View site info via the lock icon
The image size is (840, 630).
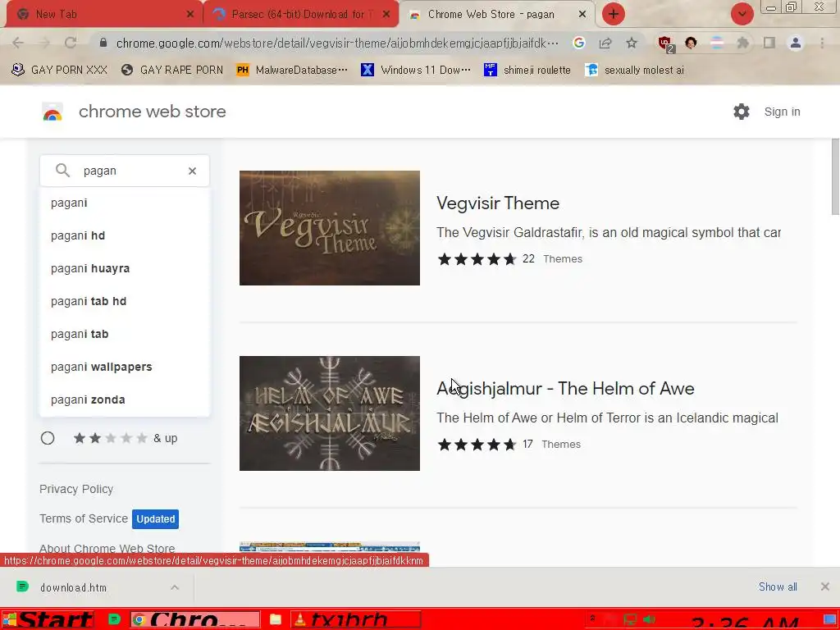point(103,43)
